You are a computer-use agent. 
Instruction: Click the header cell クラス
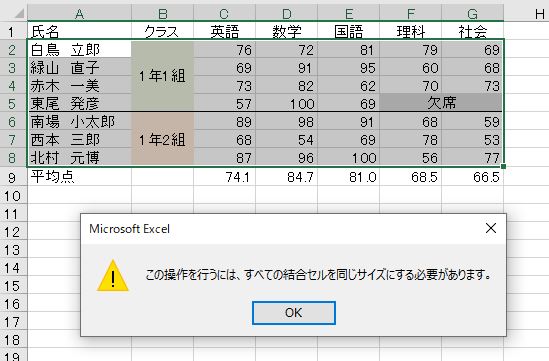coord(162,32)
